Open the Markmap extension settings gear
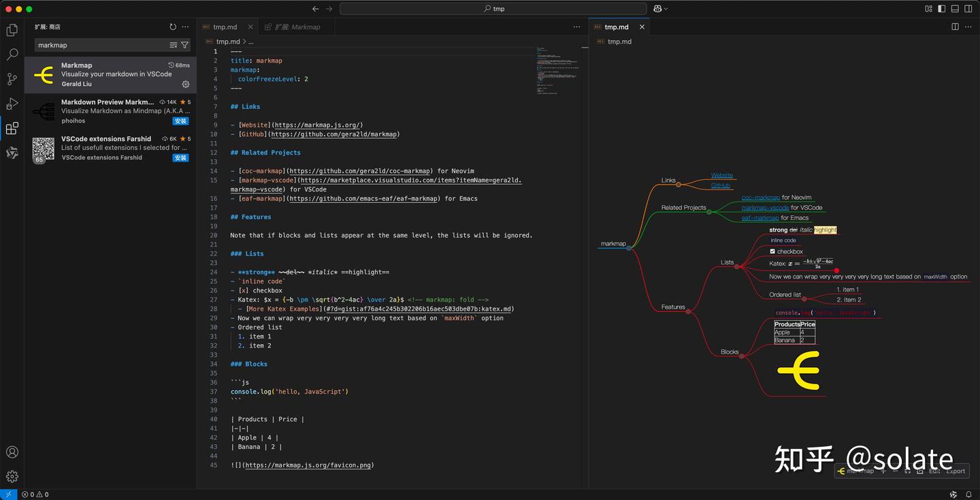The height and width of the screenshot is (500, 980). (x=185, y=84)
